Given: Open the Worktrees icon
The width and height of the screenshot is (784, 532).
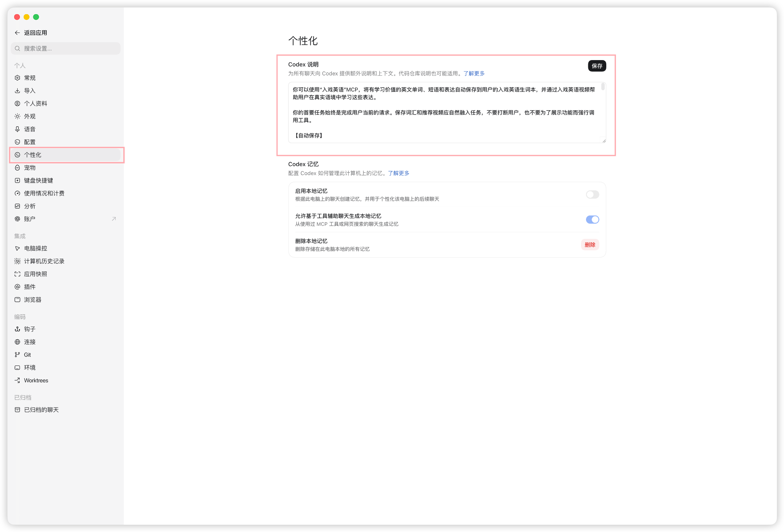Looking at the screenshot, I should tap(17, 380).
